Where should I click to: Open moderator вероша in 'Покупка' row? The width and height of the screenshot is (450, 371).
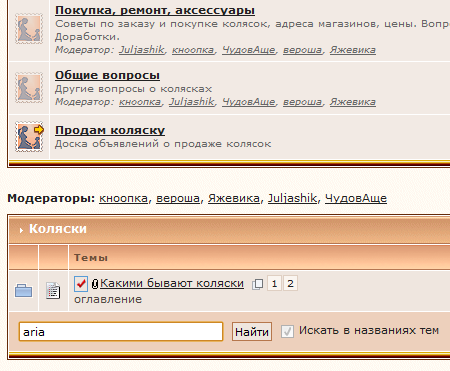pos(303,50)
